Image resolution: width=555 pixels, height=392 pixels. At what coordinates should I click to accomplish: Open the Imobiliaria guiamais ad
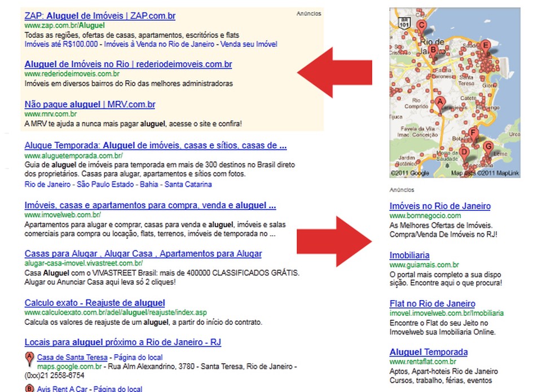(409, 256)
